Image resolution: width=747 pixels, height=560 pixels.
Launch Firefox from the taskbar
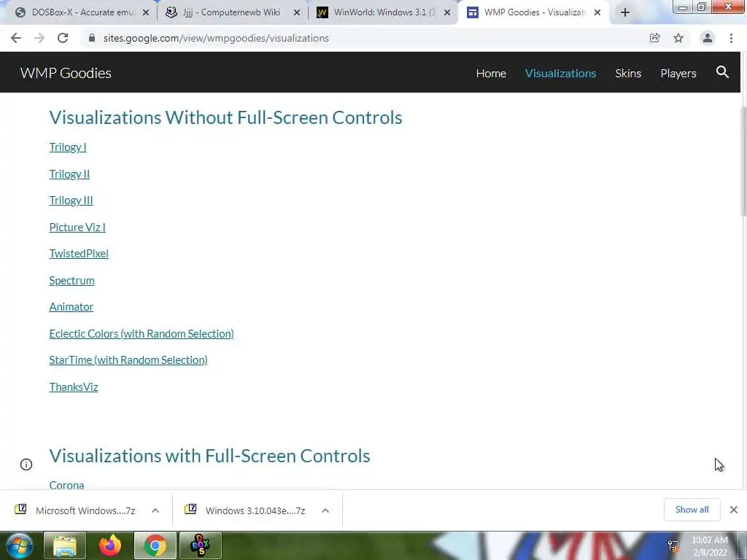(110, 545)
